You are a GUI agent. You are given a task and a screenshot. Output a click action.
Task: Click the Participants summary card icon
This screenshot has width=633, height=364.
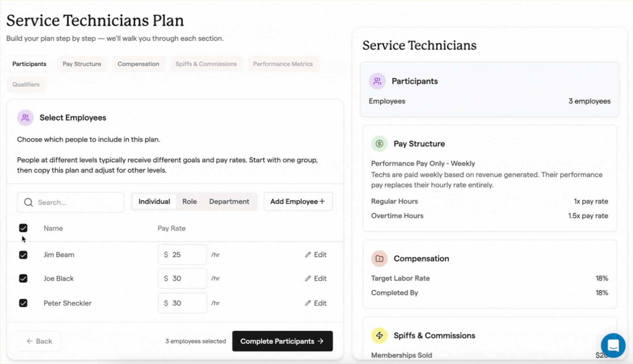[377, 81]
